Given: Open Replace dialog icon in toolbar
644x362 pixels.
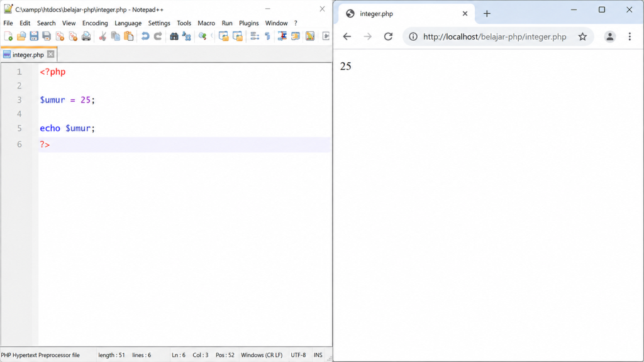Looking at the screenshot, I should click(187, 36).
